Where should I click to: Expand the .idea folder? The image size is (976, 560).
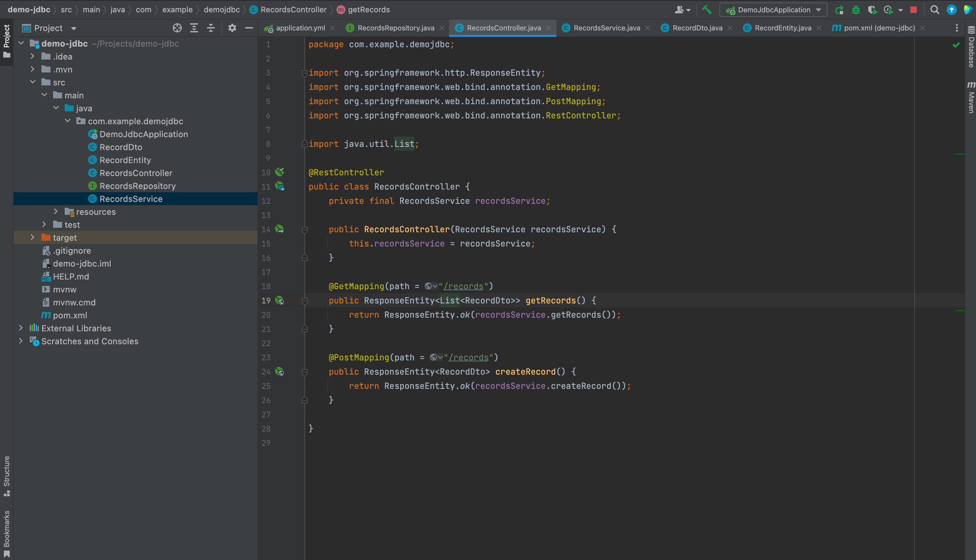tap(33, 56)
